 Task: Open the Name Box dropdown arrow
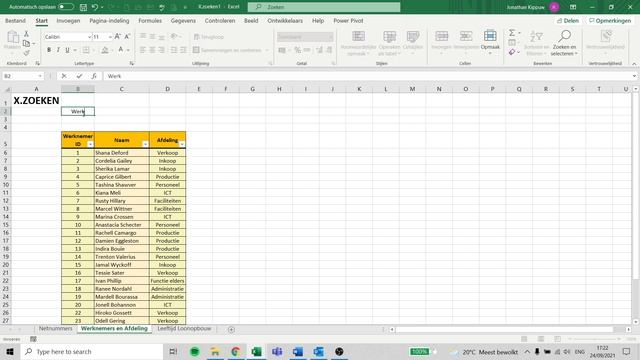(x=40, y=76)
